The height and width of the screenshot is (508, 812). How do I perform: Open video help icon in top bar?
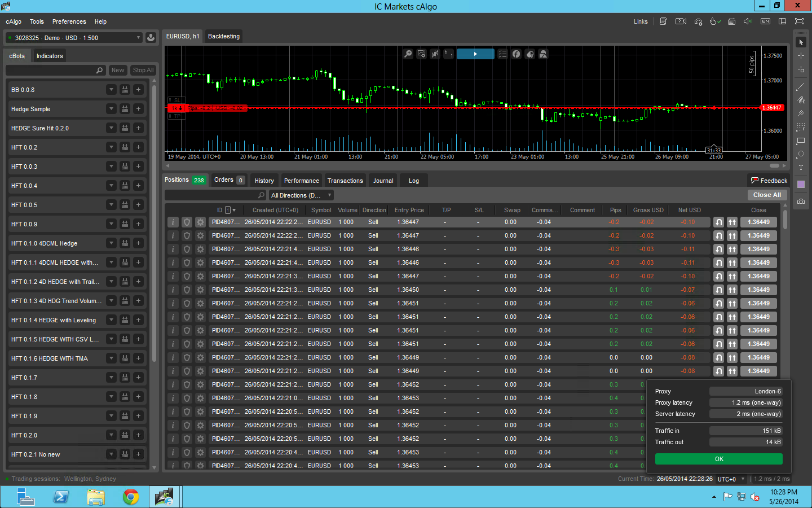[x=681, y=21]
